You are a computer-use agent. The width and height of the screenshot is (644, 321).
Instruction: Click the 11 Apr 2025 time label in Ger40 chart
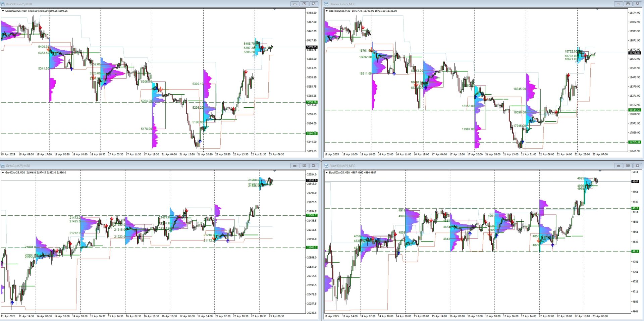[8, 316]
